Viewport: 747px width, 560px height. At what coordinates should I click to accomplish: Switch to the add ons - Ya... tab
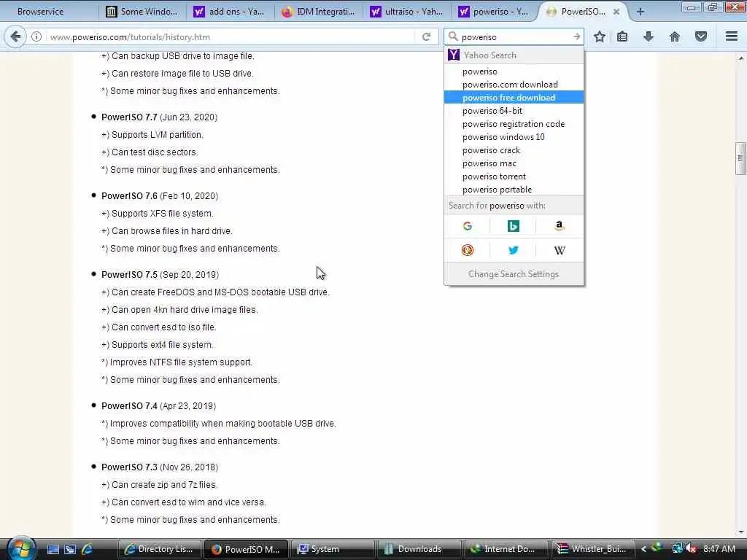tap(231, 12)
